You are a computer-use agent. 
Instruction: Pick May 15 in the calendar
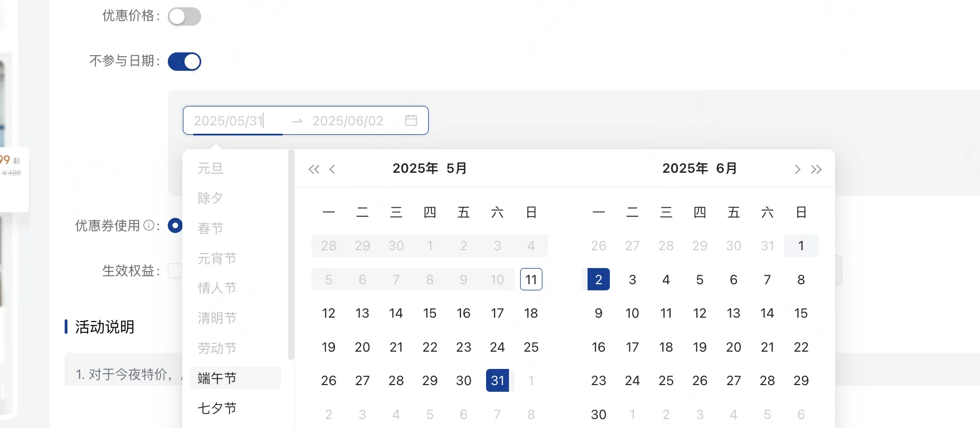coord(430,313)
